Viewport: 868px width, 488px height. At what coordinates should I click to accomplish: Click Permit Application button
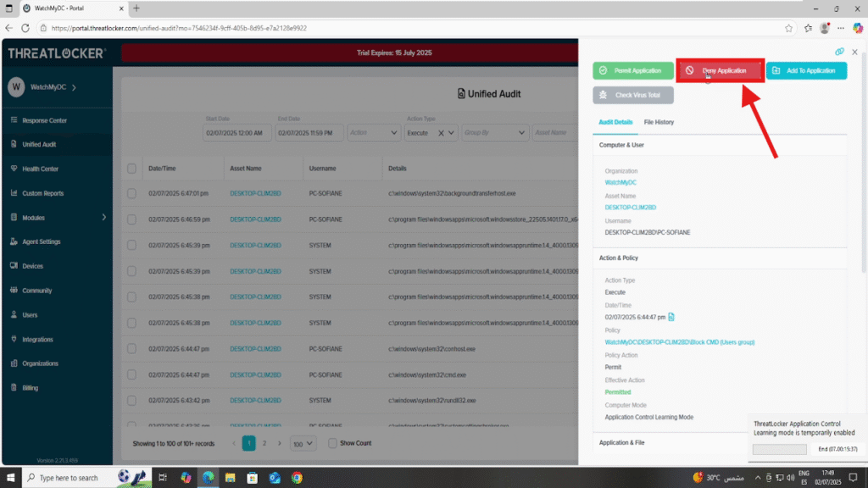[632, 71]
